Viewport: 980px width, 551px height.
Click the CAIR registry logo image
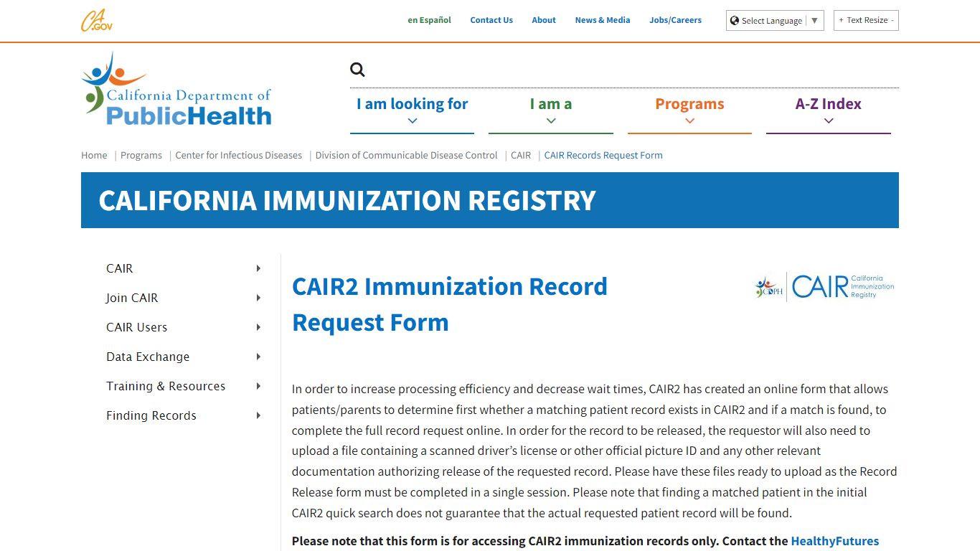pyautogui.click(x=825, y=287)
